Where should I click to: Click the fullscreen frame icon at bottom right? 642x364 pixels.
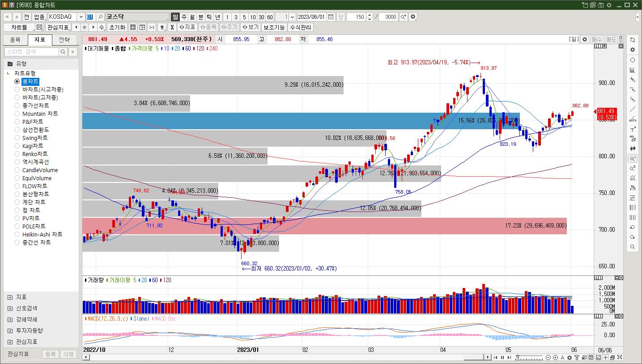pos(620,357)
